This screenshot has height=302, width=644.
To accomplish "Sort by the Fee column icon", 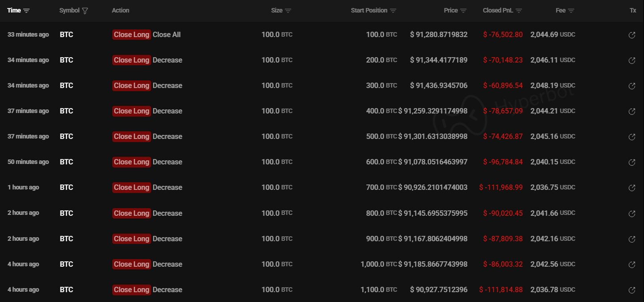I will pyautogui.click(x=571, y=11).
